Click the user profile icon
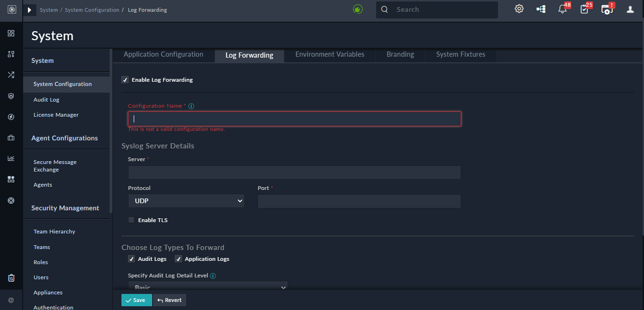644x310 pixels. click(630, 9)
